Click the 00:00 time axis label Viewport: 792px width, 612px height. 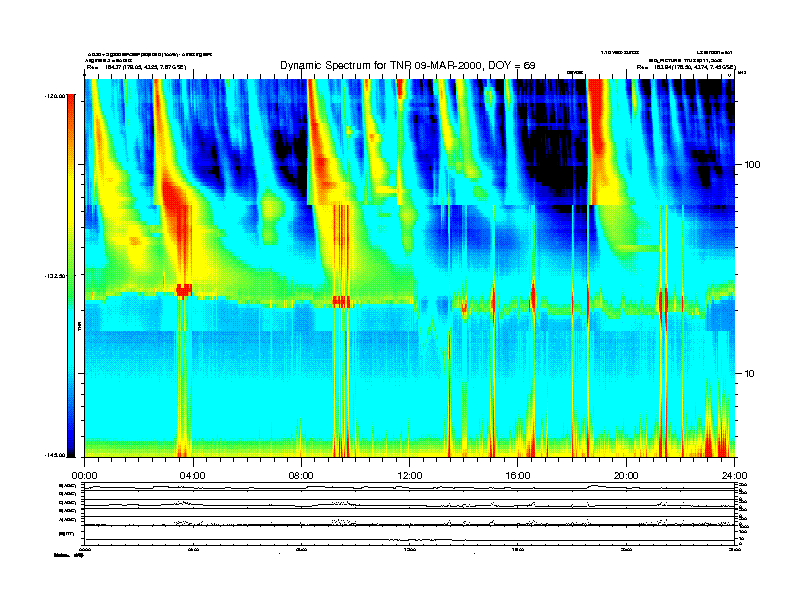point(84,475)
